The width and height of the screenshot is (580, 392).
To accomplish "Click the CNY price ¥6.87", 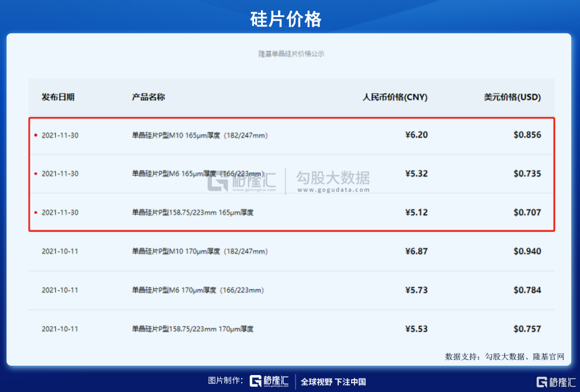I will click(417, 252).
